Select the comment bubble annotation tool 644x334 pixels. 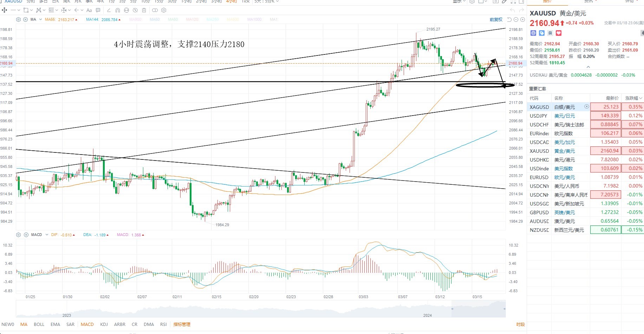pos(98,10)
